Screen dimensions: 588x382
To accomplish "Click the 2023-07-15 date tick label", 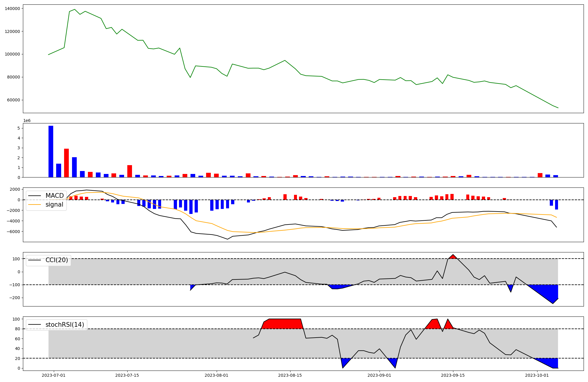I will [x=127, y=375].
